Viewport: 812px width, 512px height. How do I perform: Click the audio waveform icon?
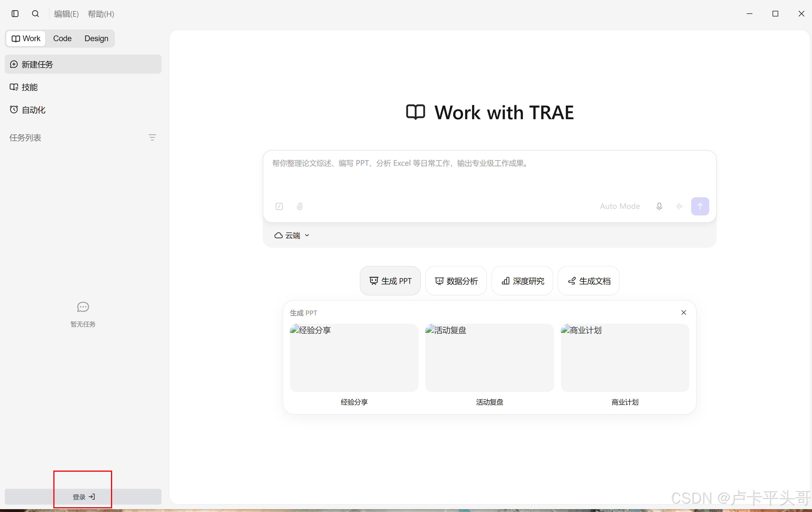point(680,206)
